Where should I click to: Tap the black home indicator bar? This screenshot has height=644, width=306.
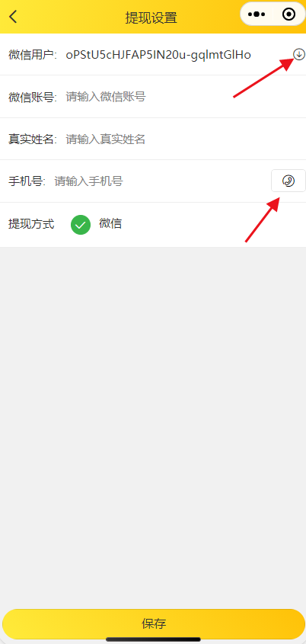153,639
